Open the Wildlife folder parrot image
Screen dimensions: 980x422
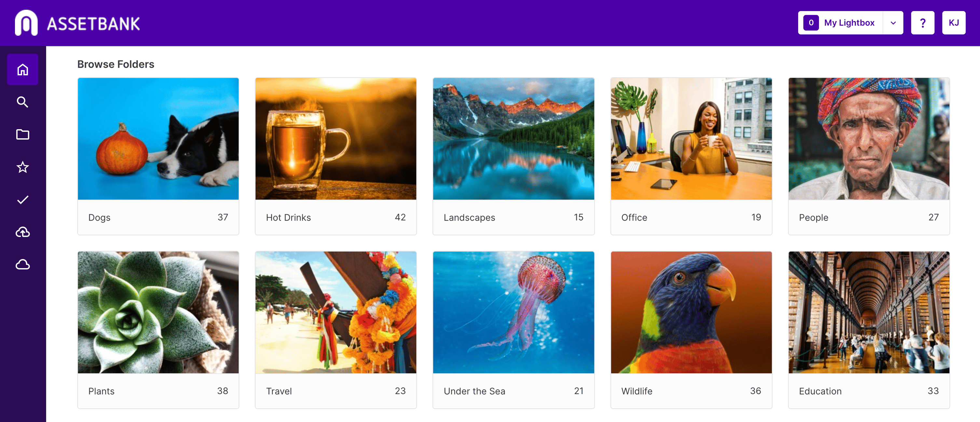pyautogui.click(x=691, y=312)
